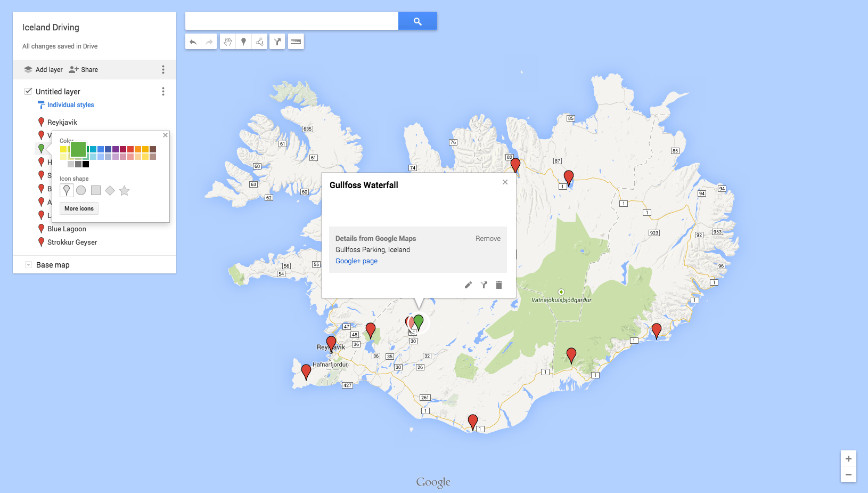Screen dimensions: 868x493
Task: Click the red pin beside Strokkur Geyser
Action: point(41,242)
